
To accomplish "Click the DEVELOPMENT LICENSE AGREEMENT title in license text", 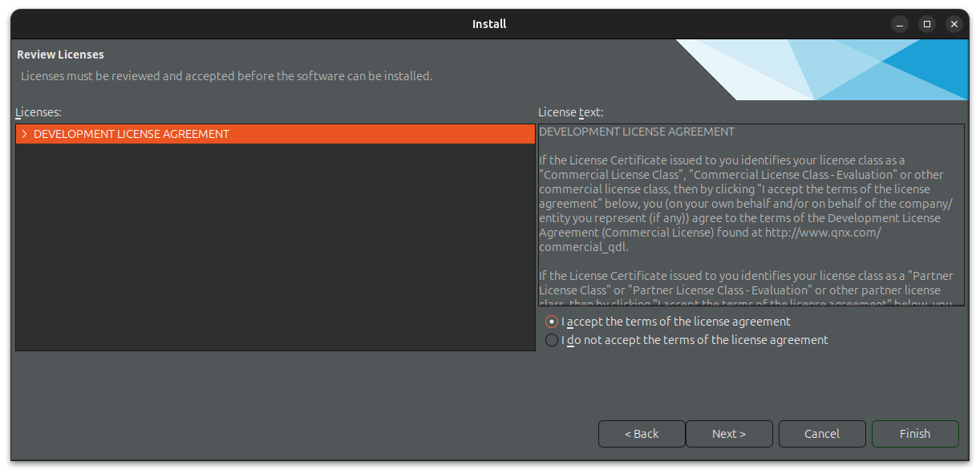I will (x=637, y=132).
